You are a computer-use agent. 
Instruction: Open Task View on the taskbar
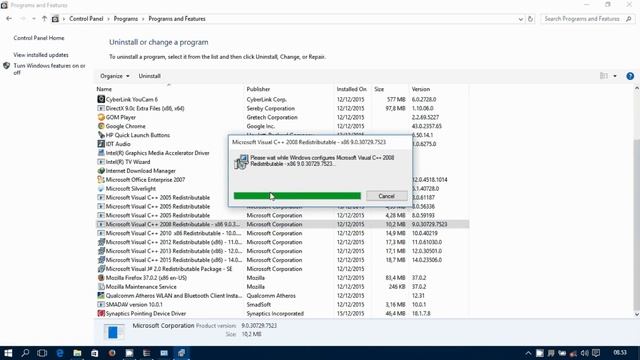click(x=42, y=353)
